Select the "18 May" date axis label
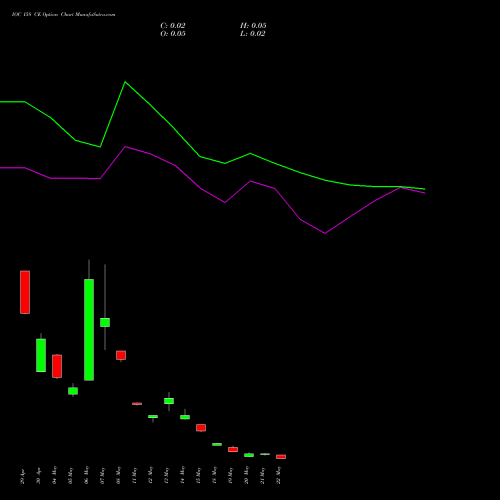This screenshot has width=500, height=500. [x=215, y=475]
